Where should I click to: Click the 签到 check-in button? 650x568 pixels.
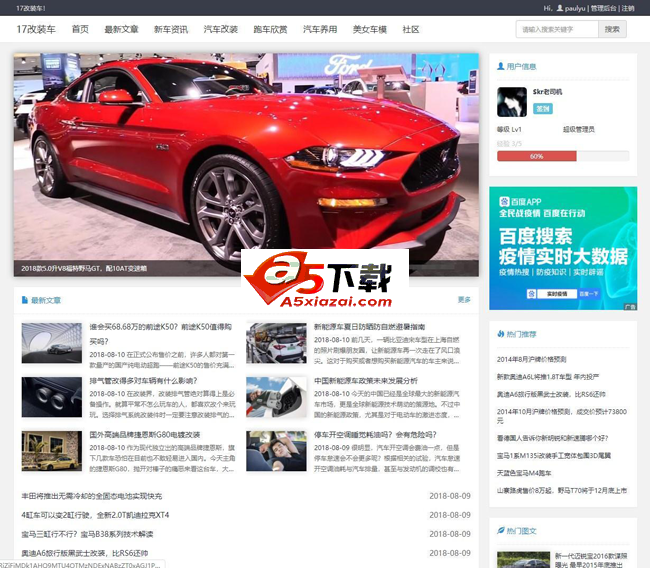pos(543,109)
